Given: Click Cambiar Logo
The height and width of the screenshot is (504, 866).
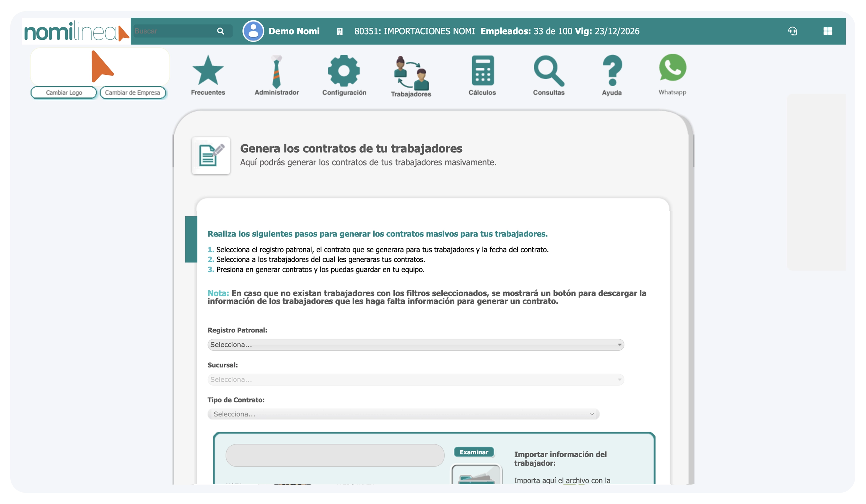Looking at the screenshot, I should (63, 92).
